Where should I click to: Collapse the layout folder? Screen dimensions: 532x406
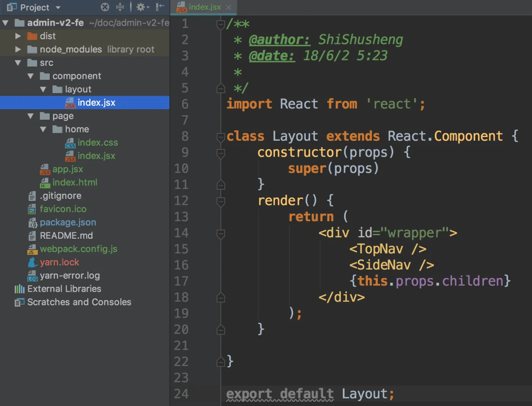point(43,89)
